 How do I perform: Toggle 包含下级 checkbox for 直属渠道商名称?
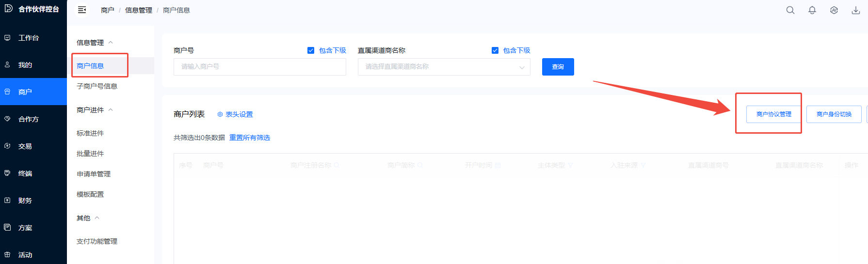(x=495, y=50)
